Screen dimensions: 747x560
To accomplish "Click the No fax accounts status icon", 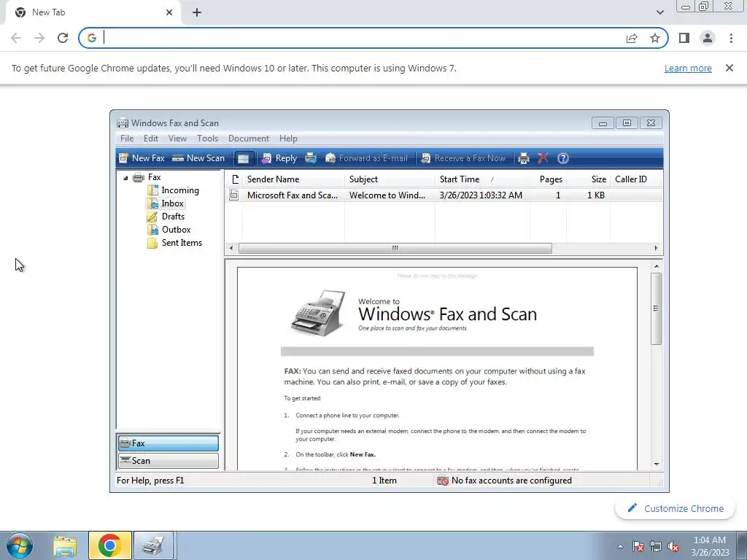I will [443, 481].
